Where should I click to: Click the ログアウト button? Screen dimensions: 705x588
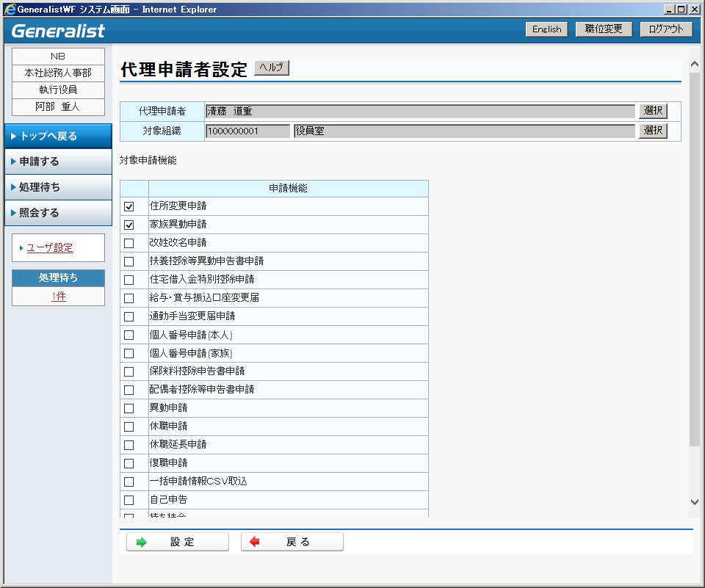(666, 29)
